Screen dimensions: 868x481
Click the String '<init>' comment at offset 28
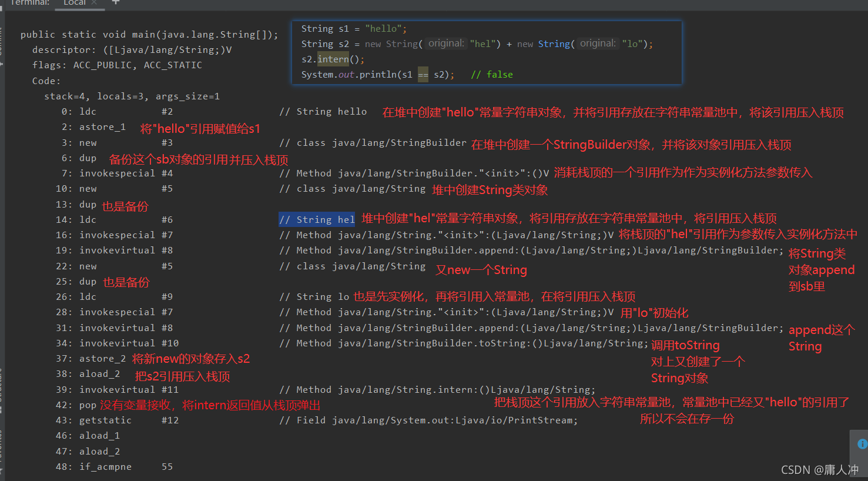pos(446,312)
